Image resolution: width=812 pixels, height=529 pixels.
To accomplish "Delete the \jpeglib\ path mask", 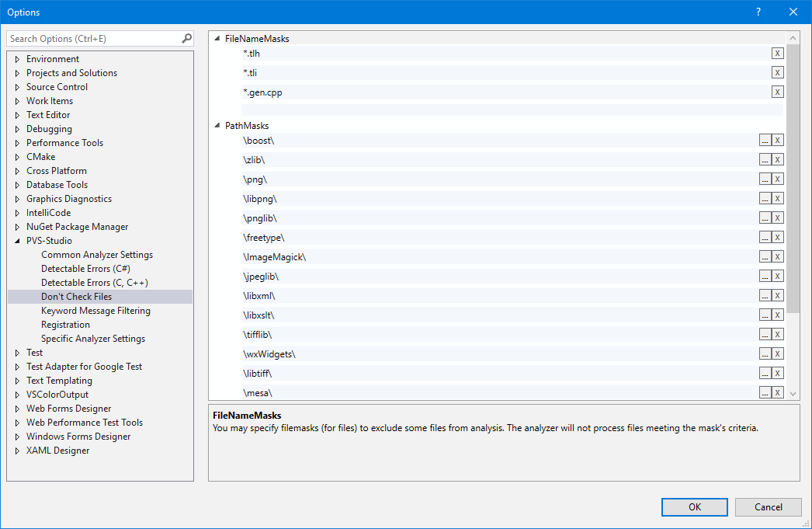I will [x=777, y=277].
